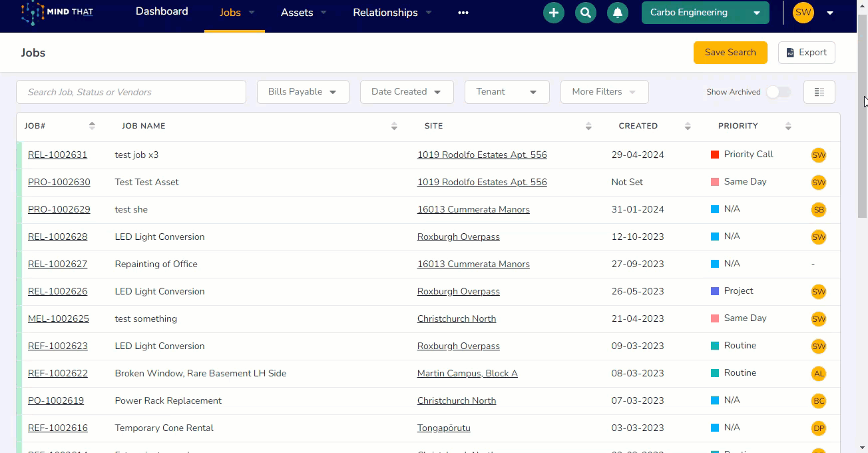This screenshot has width=868, height=453.
Task: Open job REL-1002631 link
Action: (x=57, y=155)
